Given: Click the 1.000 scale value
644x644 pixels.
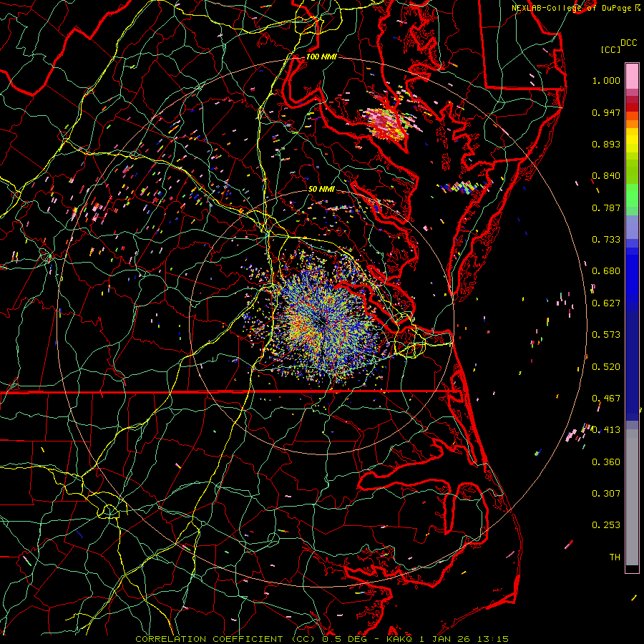Looking at the screenshot, I should coord(606,80).
